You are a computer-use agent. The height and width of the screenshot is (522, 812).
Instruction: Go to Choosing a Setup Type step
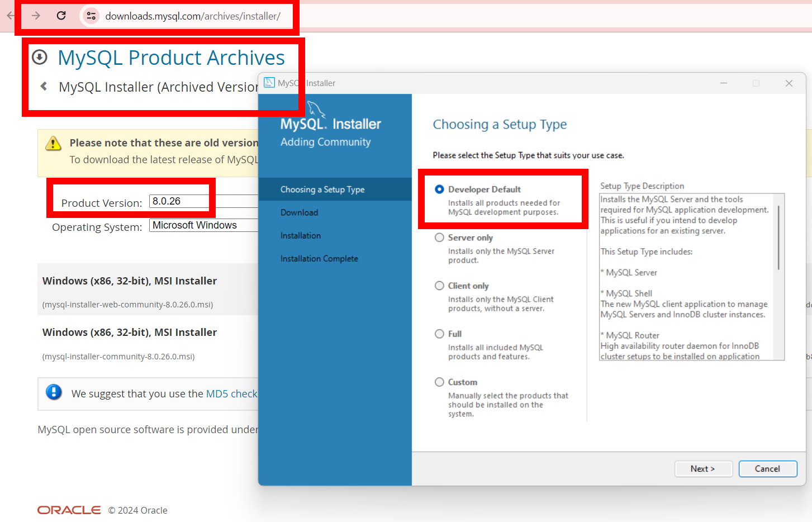pos(335,189)
